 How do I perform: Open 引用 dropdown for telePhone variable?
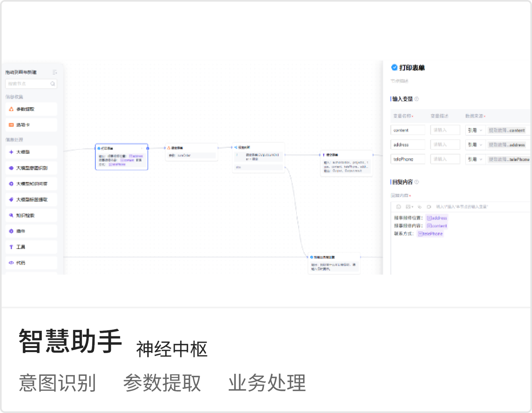[x=475, y=159]
